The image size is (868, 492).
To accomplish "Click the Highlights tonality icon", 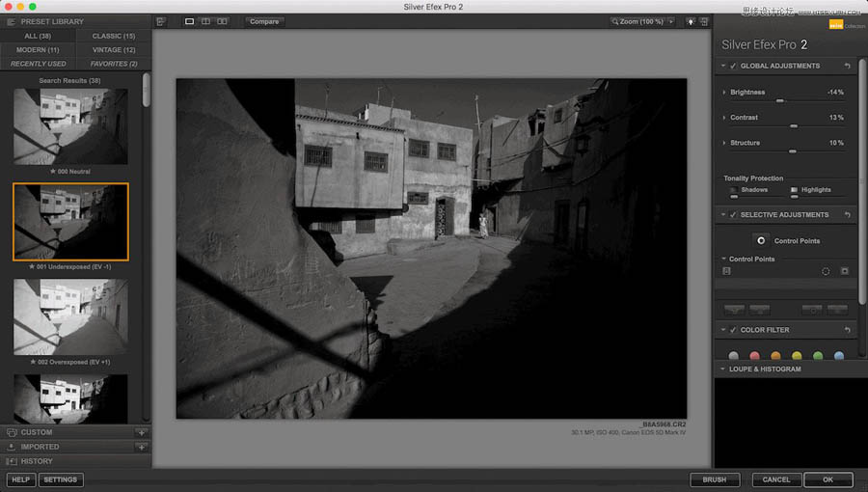I will pos(794,190).
